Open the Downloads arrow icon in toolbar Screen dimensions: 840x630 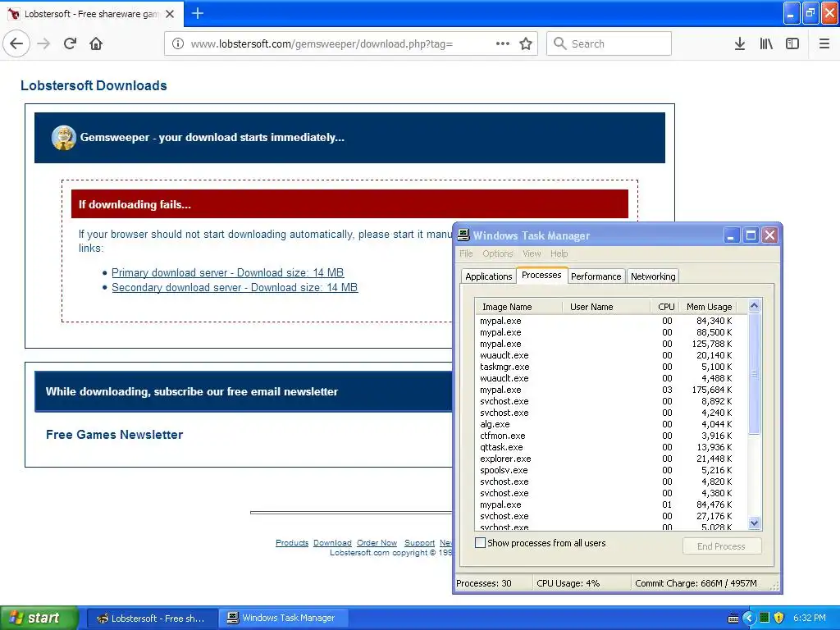tap(740, 43)
